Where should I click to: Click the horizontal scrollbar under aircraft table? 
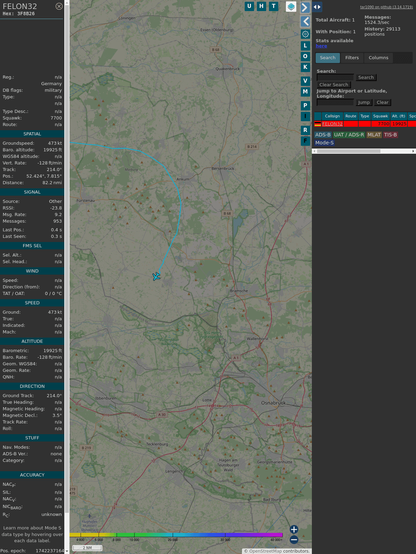(364, 151)
